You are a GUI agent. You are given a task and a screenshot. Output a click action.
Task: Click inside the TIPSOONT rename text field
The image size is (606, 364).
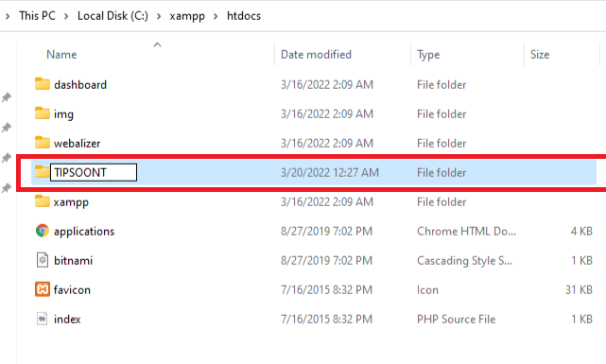[x=94, y=172]
